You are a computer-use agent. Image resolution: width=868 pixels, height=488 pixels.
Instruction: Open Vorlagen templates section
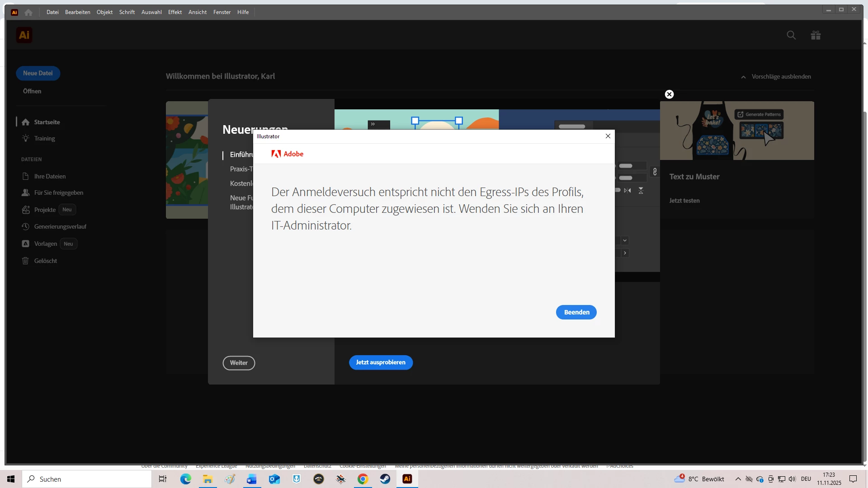click(45, 244)
